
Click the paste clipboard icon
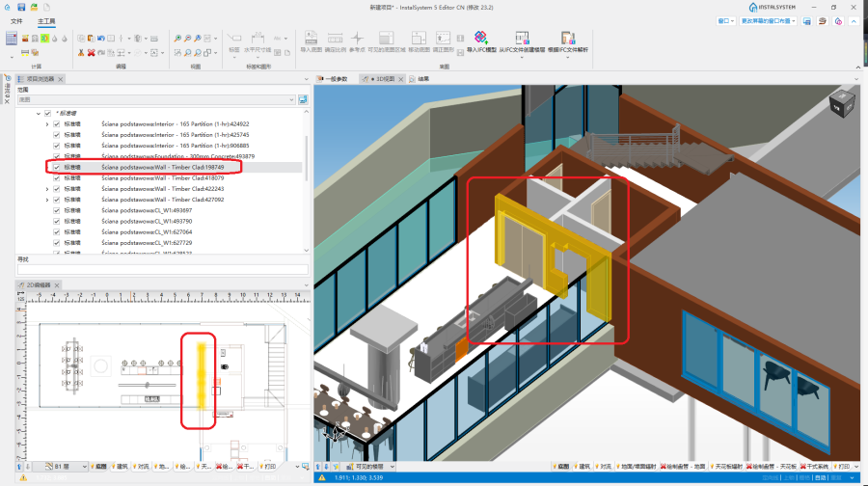coord(91,39)
